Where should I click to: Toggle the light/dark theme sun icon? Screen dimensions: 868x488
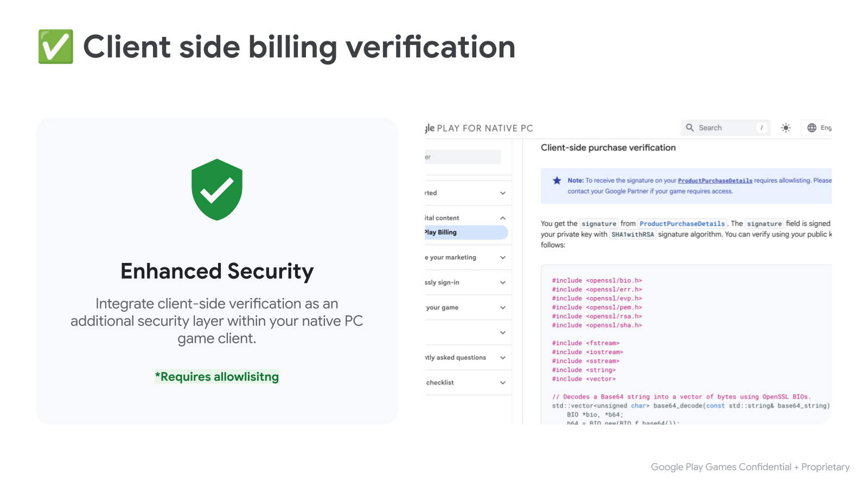pyautogui.click(x=786, y=128)
